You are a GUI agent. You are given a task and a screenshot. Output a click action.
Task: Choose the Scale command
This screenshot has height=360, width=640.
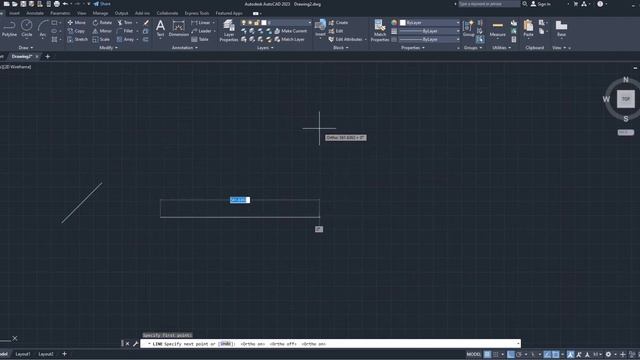click(101, 39)
